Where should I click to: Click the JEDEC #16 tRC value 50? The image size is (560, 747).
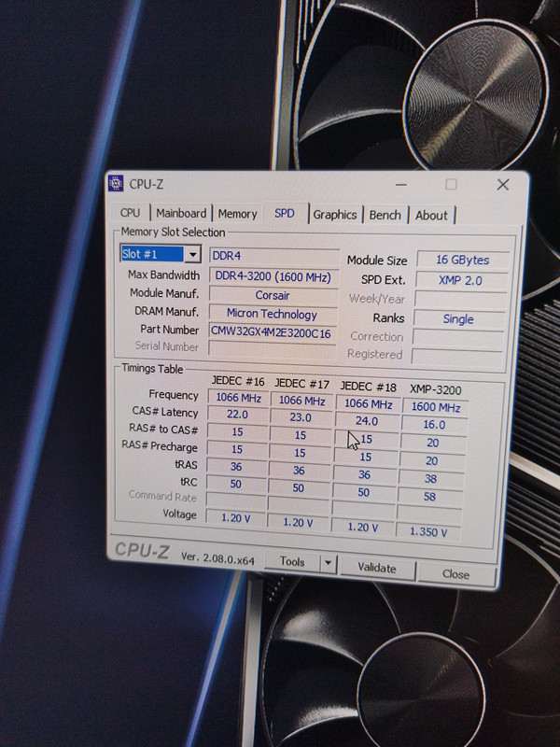click(x=236, y=484)
